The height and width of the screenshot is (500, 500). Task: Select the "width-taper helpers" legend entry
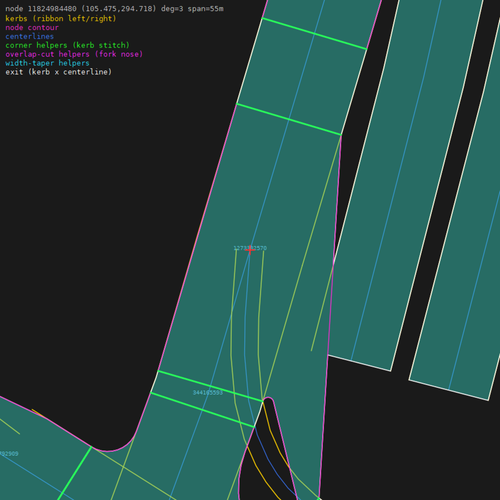click(x=47, y=63)
